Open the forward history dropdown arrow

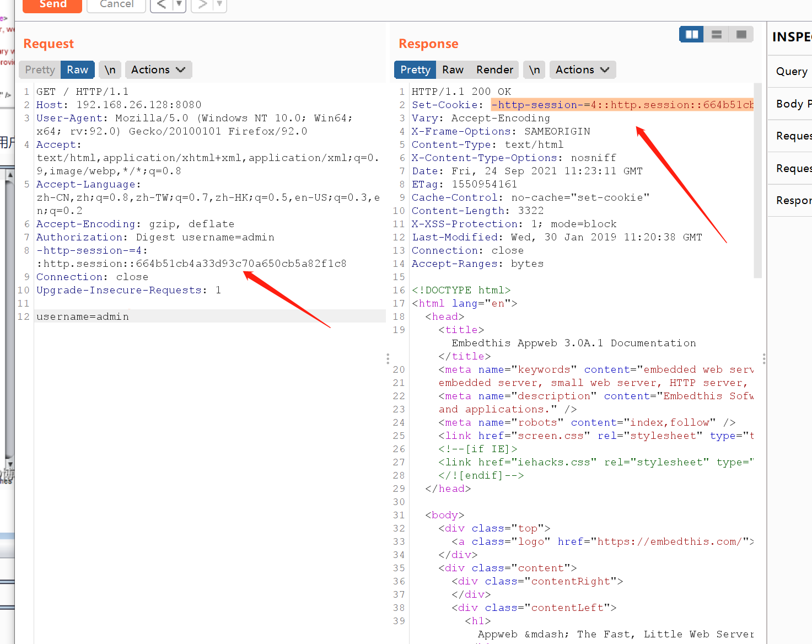[220, 4]
